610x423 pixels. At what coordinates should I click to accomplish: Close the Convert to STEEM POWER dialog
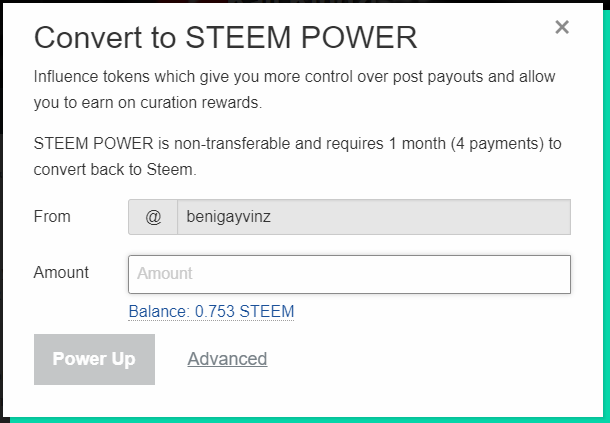point(562,27)
